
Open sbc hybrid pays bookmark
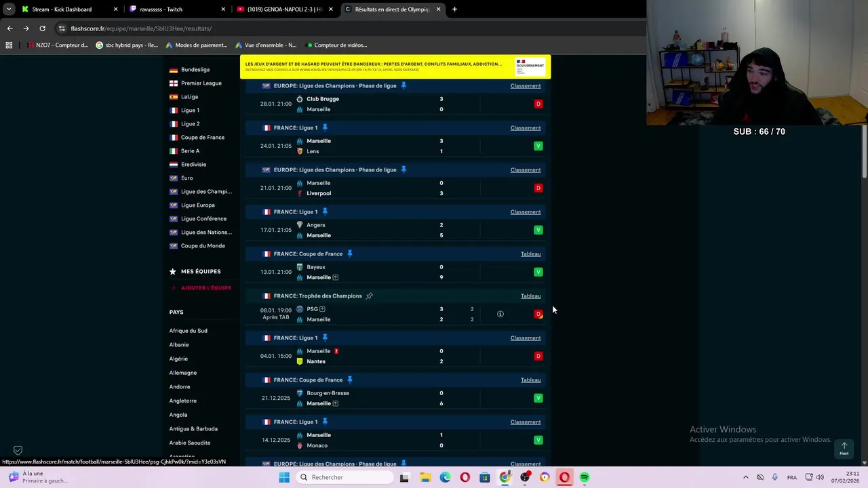coord(127,45)
